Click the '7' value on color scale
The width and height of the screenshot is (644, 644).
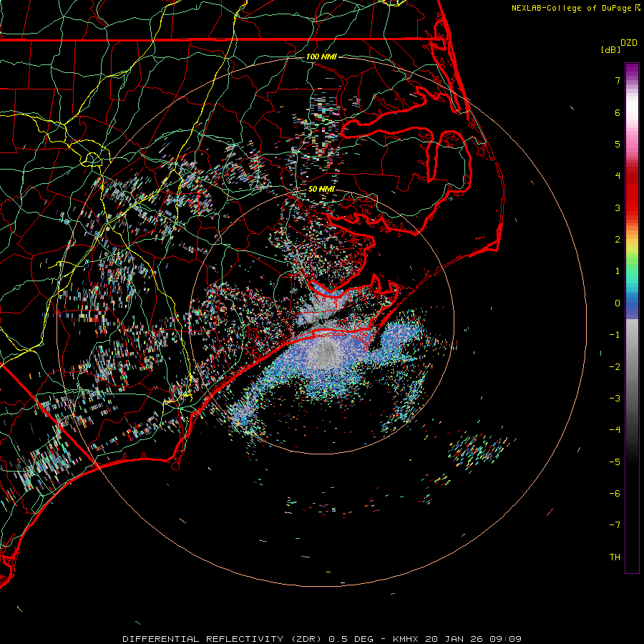(618, 80)
